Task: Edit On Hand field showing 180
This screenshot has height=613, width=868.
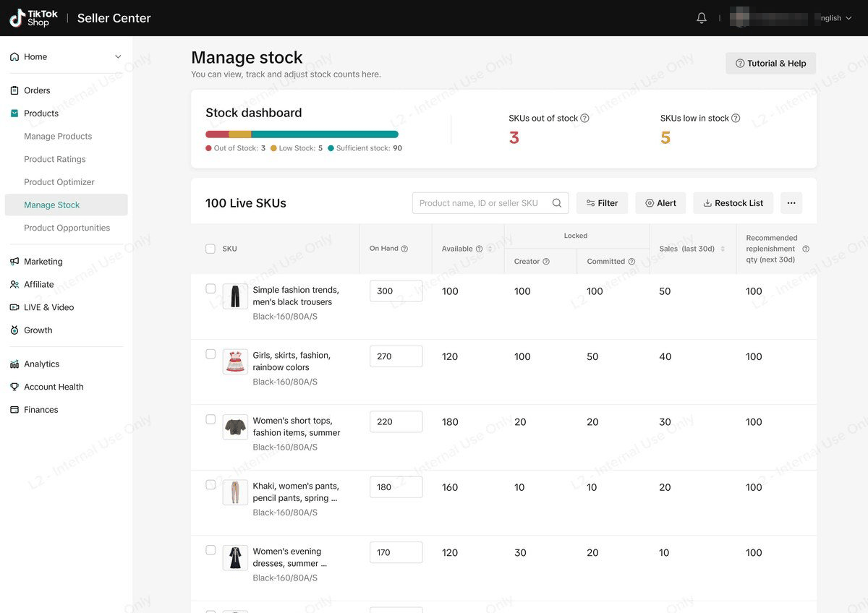Action: tap(396, 487)
